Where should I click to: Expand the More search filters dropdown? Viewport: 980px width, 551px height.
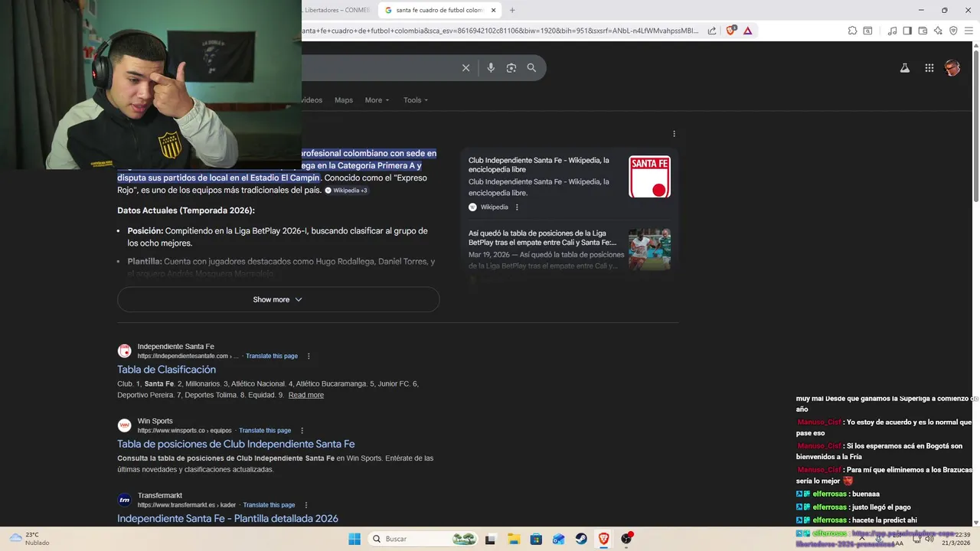(377, 100)
